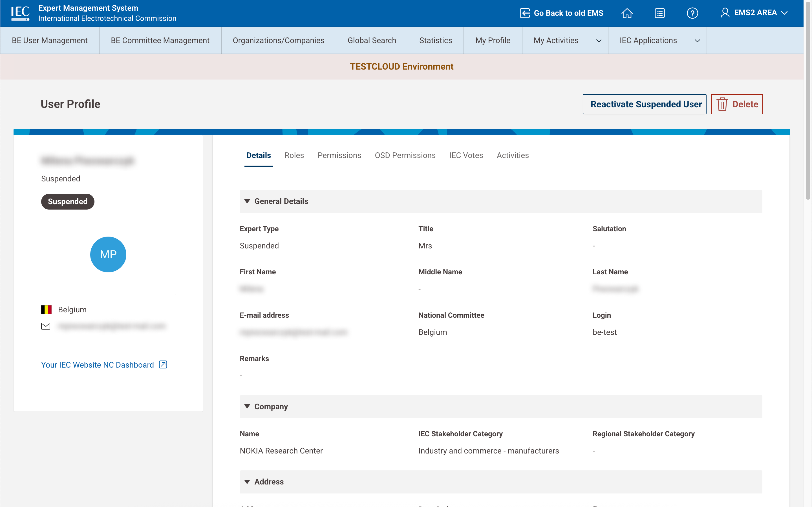812x507 pixels.
Task: Click the Belgium flag icon
Action: click(46, 310)
